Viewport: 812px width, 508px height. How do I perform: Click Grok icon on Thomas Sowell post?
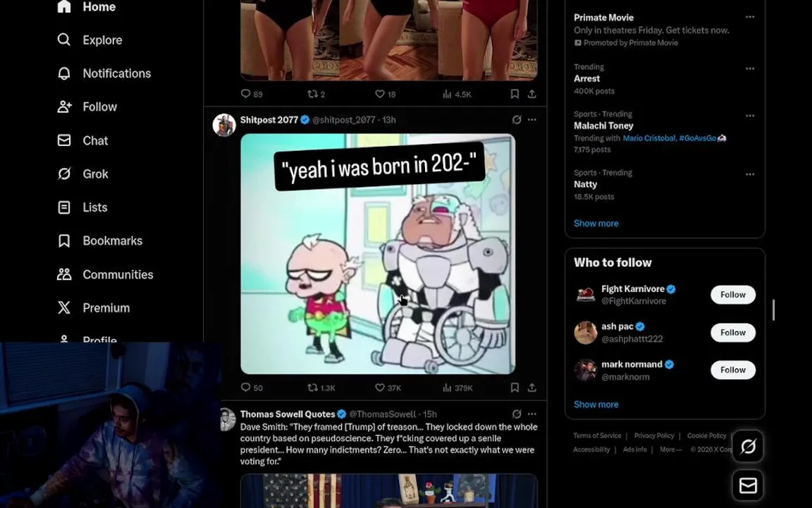[516, 413]
